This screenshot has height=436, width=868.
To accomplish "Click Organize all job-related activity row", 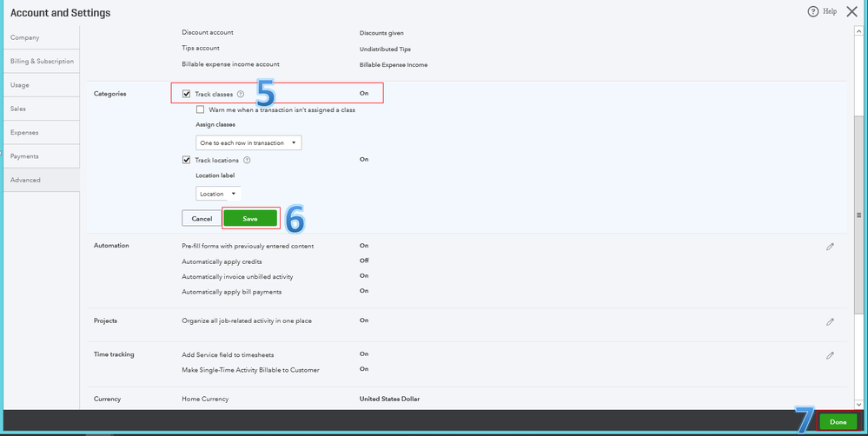I will (x=247, y=320).
